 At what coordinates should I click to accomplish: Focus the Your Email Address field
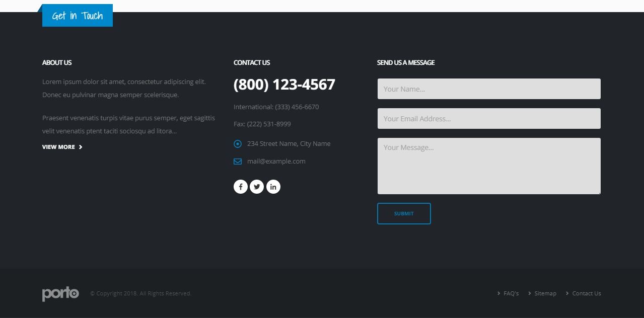click(x=488, y=119)
